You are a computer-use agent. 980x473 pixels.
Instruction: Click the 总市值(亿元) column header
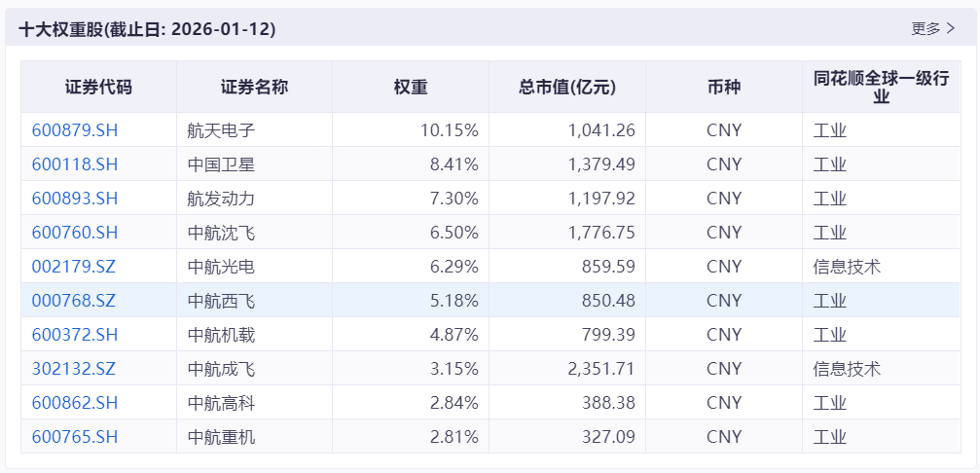tap(567, 88)
